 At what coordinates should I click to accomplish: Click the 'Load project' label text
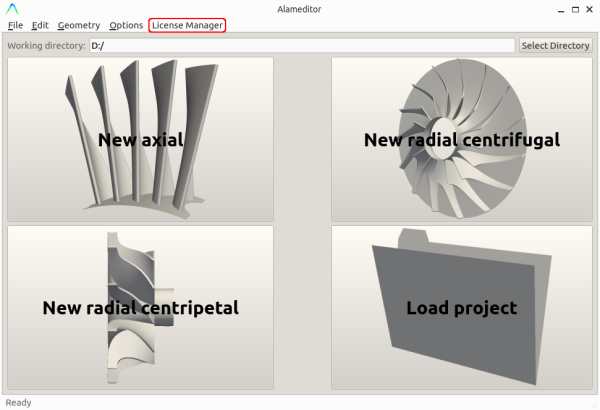(461, 308)
